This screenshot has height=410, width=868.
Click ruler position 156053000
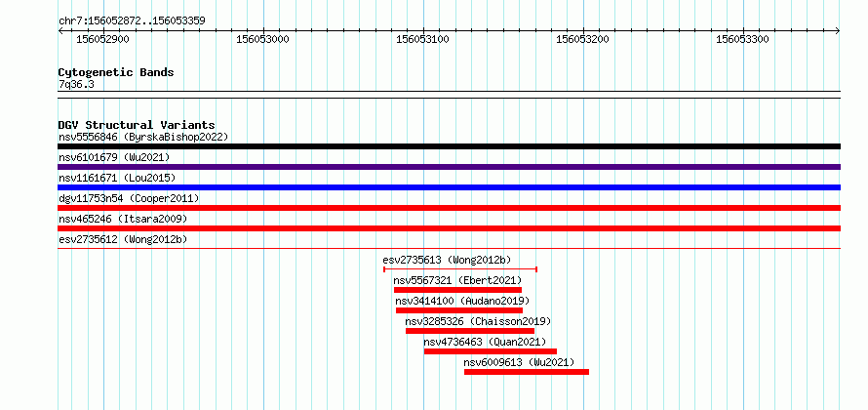click(x=263, y=39)
